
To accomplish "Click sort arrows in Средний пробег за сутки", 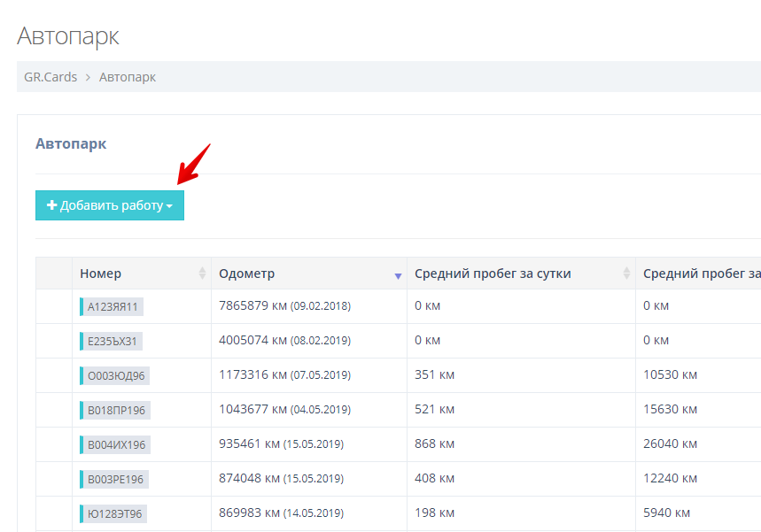I will pos(627,274).
